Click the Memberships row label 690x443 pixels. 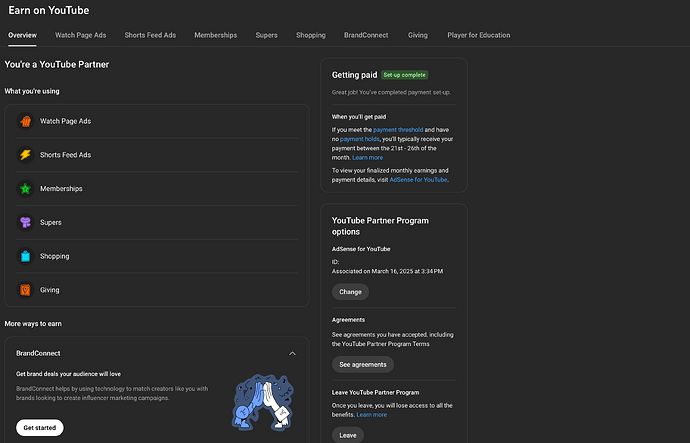click(x=61, y=189)
